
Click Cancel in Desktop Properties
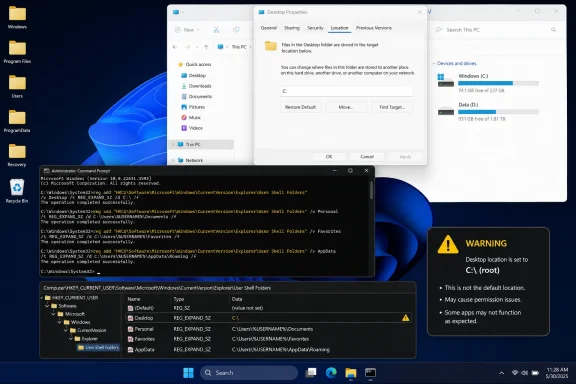pyautogui.click(x=367, y=157)
